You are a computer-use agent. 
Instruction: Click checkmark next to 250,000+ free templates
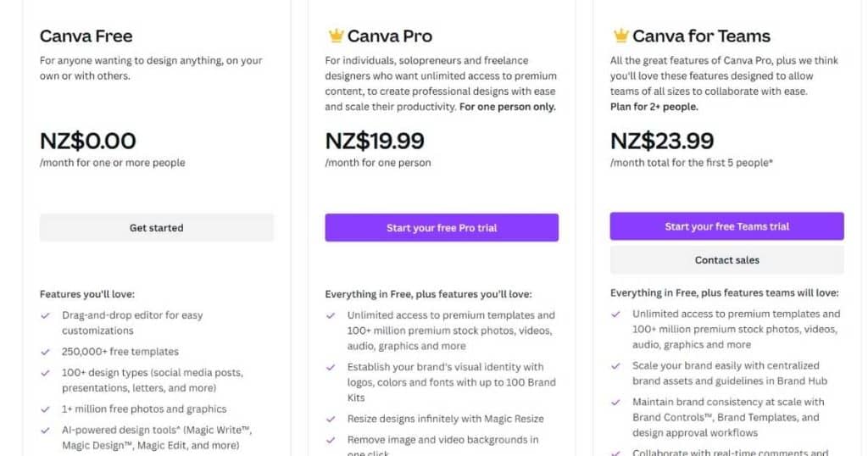point(46,352)
